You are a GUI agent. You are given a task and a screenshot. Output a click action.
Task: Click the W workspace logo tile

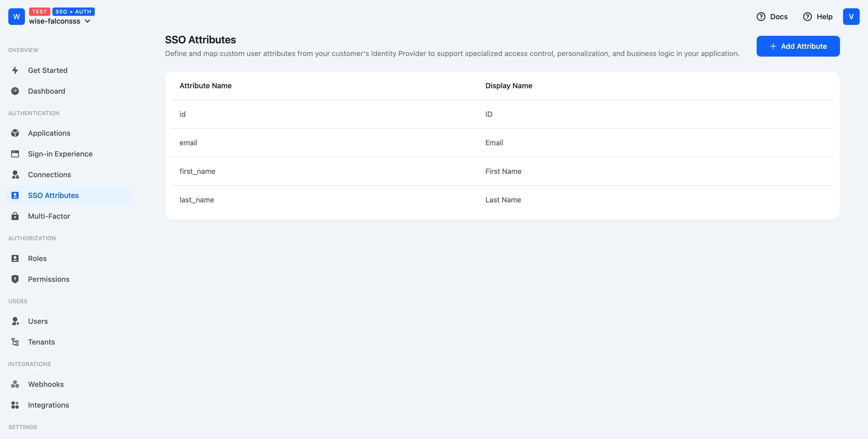coord(16,17)
